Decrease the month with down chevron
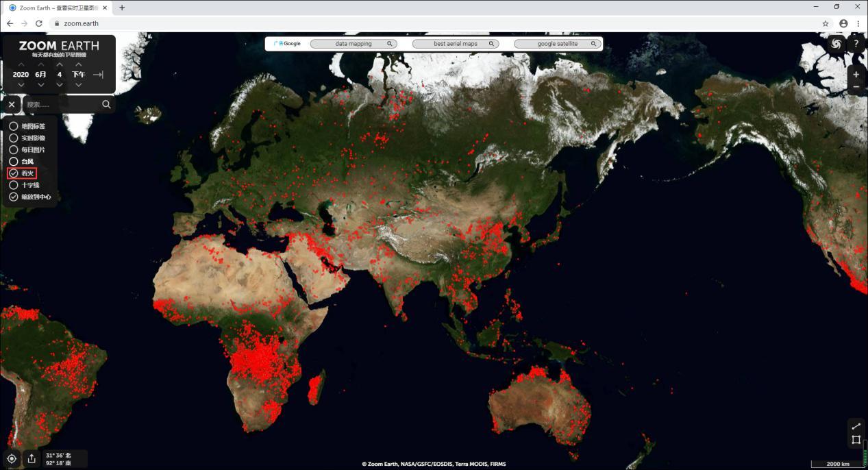Image resolution: width=868 pixels, height=470 pixels. [x=40, y=84]
